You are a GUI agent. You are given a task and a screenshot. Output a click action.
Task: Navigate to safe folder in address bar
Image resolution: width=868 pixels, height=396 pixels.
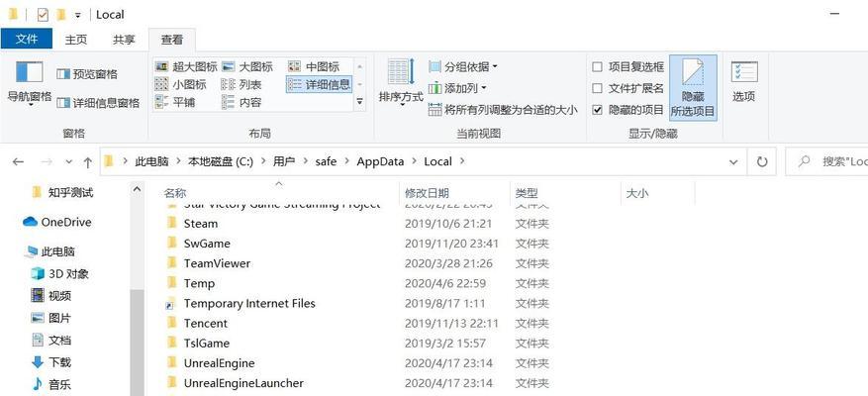pyautogui.click(x=326, y=161)
